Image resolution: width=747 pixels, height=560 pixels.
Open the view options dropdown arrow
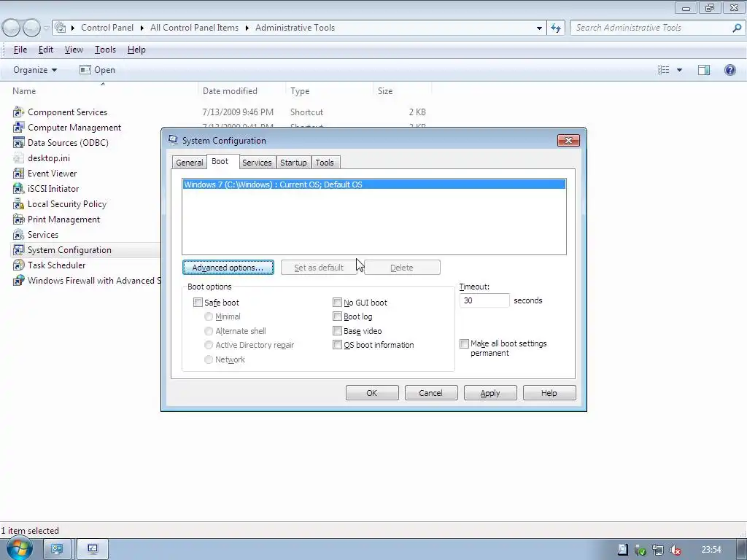tap(679, 70)
